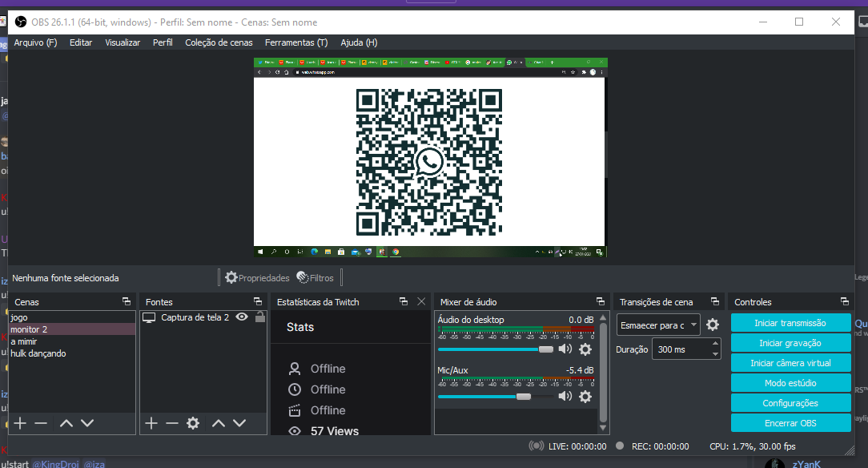
Task: Click the live broadcast status icon
Action: pos(536,446)
